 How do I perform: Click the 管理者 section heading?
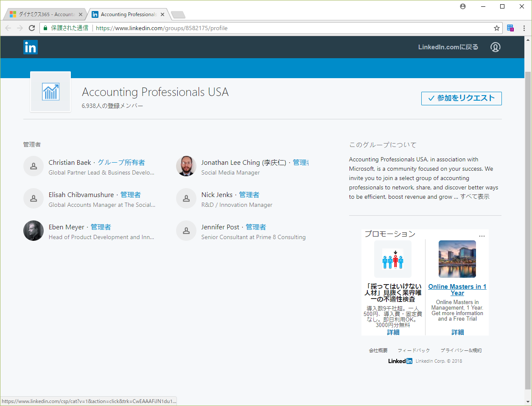(x=32, y=144)
